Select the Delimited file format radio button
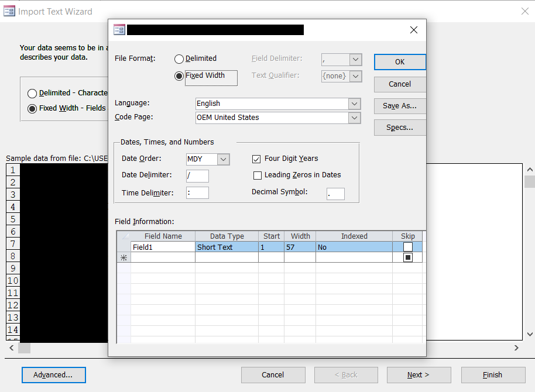The width and height of the screenshot is (535, 392). tap(179, 59)
